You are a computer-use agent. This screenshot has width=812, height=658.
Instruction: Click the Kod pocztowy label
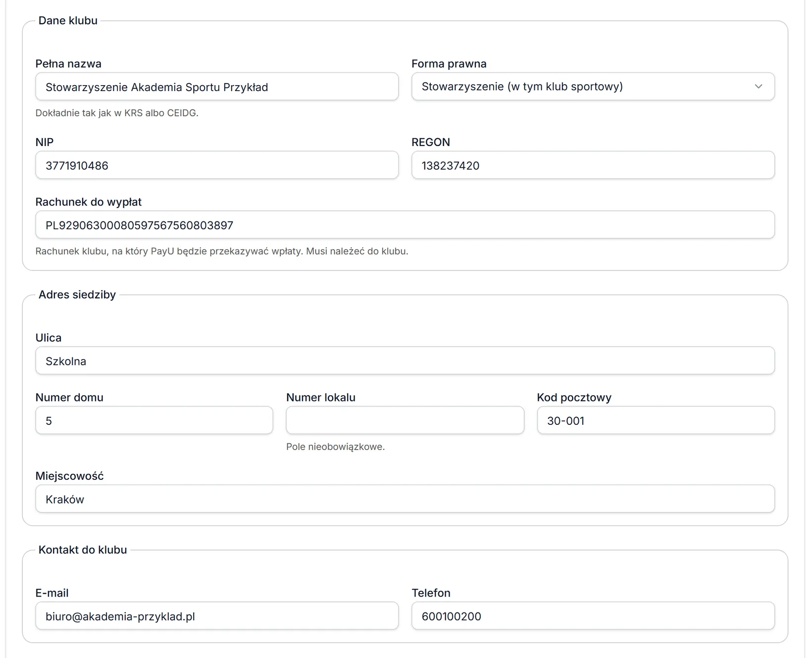point(574,398)
